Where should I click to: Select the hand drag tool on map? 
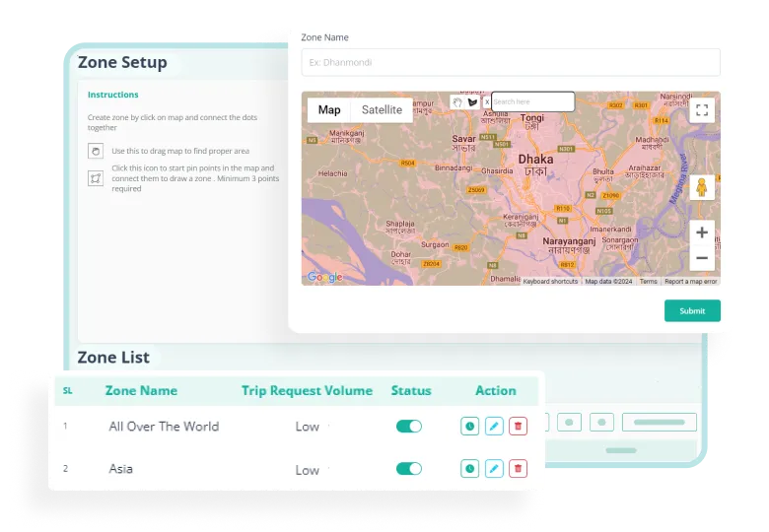(457, 101)
